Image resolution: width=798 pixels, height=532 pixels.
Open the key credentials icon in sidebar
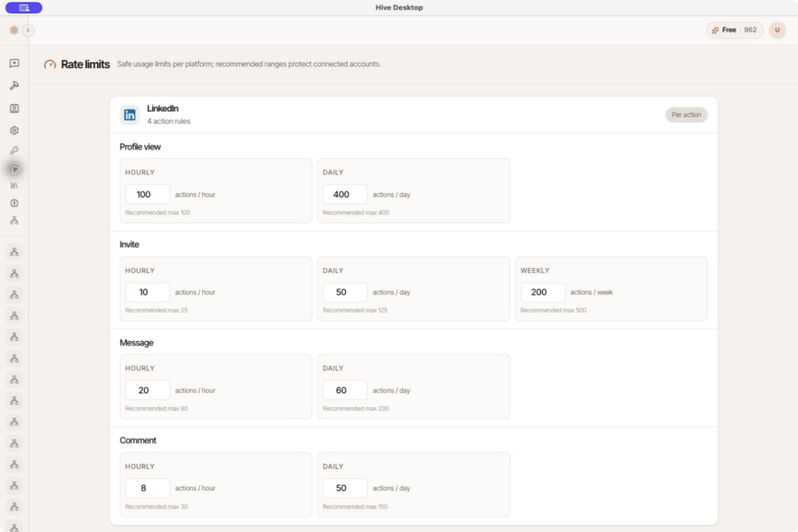[x=15, y=150]
